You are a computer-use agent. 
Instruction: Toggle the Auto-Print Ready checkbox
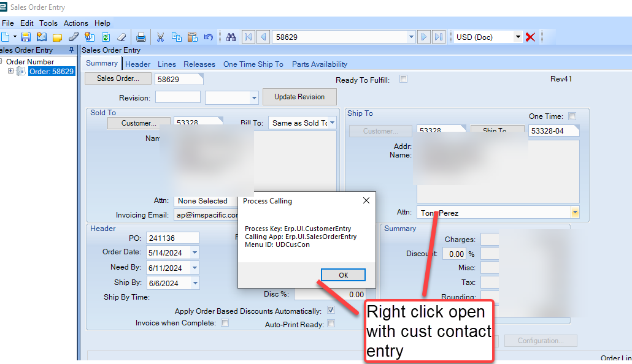pos(331,324)
